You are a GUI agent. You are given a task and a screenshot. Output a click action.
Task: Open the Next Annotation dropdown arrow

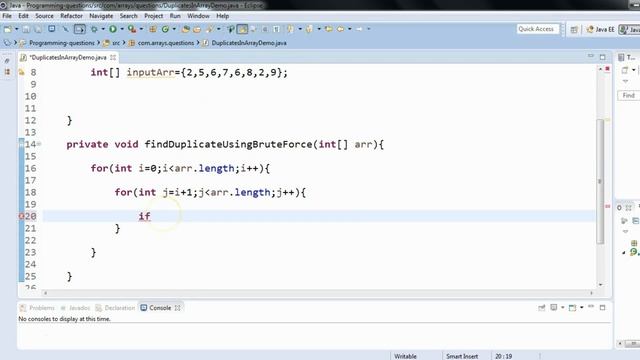point(300,29)
